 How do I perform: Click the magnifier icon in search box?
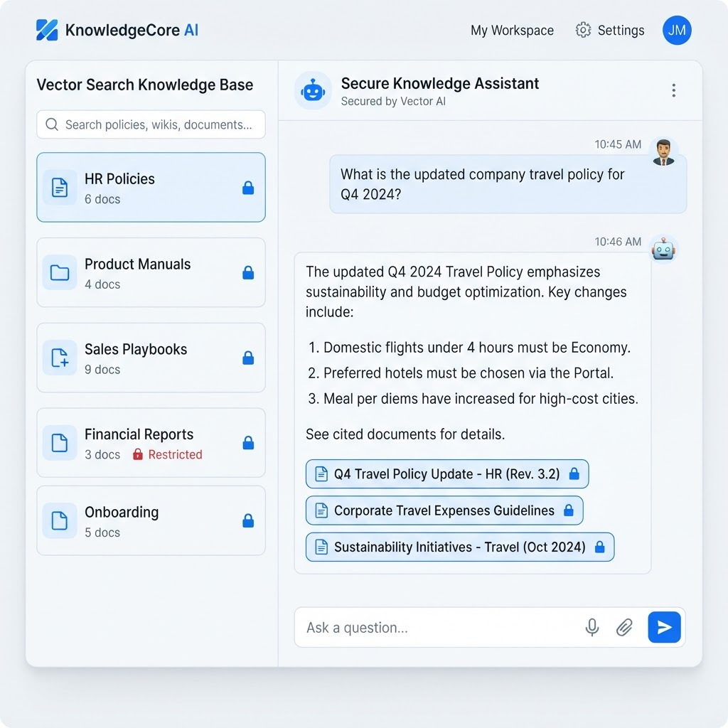tap(52, 124)
